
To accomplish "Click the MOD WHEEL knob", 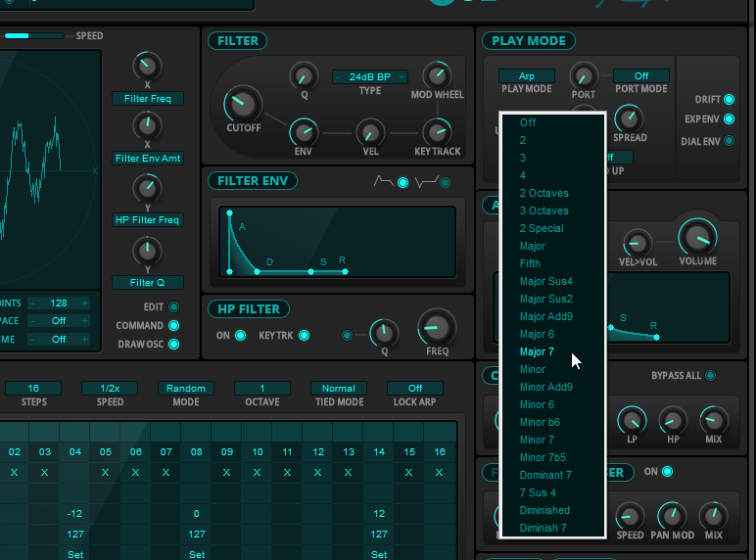I will pyautogui.click(x=437, y=75).
